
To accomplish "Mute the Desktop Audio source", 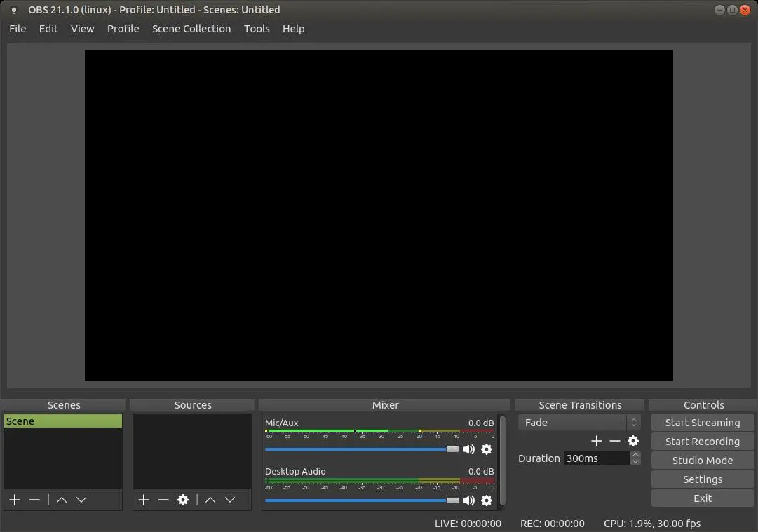I will pos(468,500).
